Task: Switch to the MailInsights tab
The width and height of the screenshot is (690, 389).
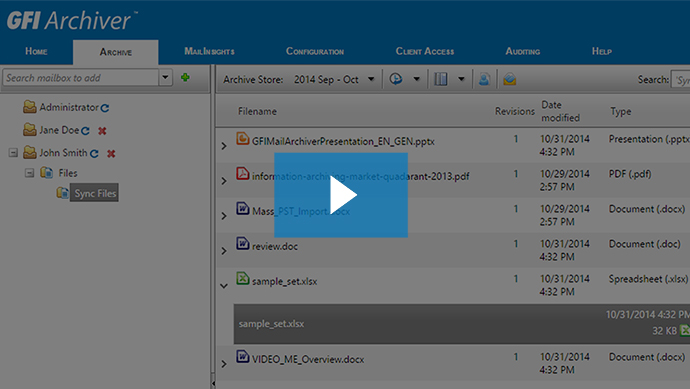Action: pos(209,51)
